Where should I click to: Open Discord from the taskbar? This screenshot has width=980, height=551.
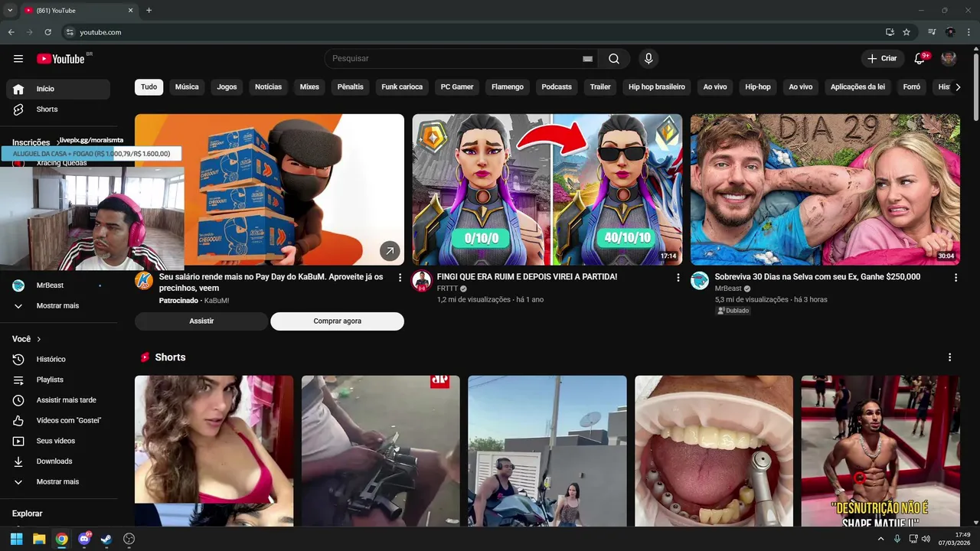[x=84, y=539]
